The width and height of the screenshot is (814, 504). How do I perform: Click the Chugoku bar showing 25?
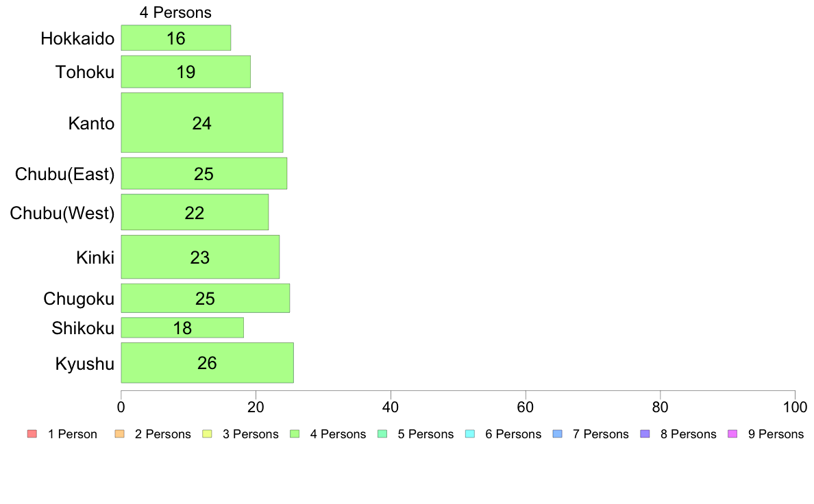coord(206,299)
